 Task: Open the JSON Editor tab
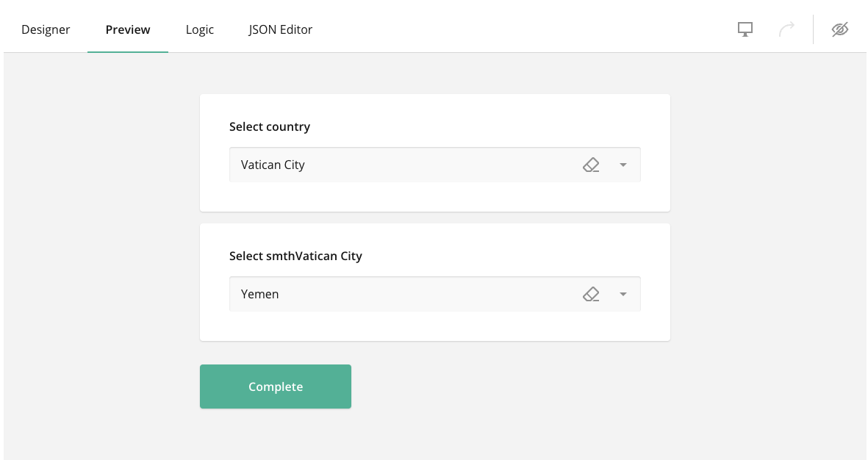[280, 29]
